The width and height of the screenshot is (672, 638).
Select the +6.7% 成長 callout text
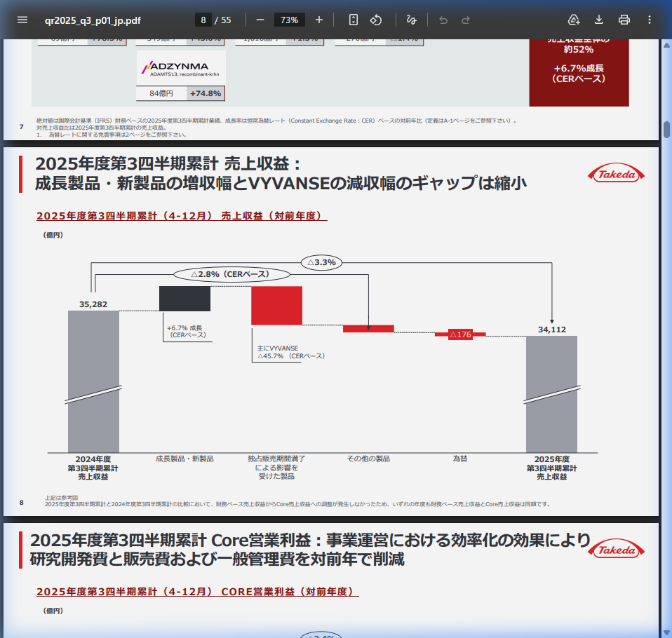(186, 331)
